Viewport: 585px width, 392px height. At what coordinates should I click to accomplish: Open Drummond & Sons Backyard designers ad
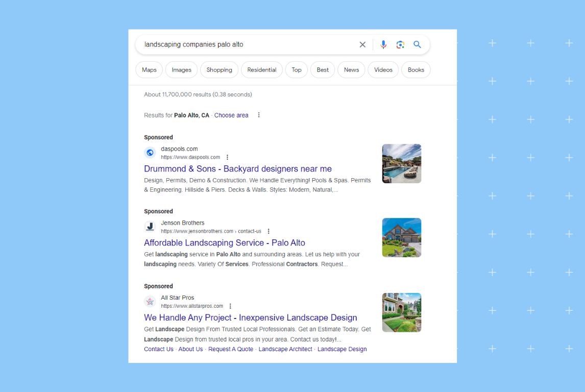238,168
